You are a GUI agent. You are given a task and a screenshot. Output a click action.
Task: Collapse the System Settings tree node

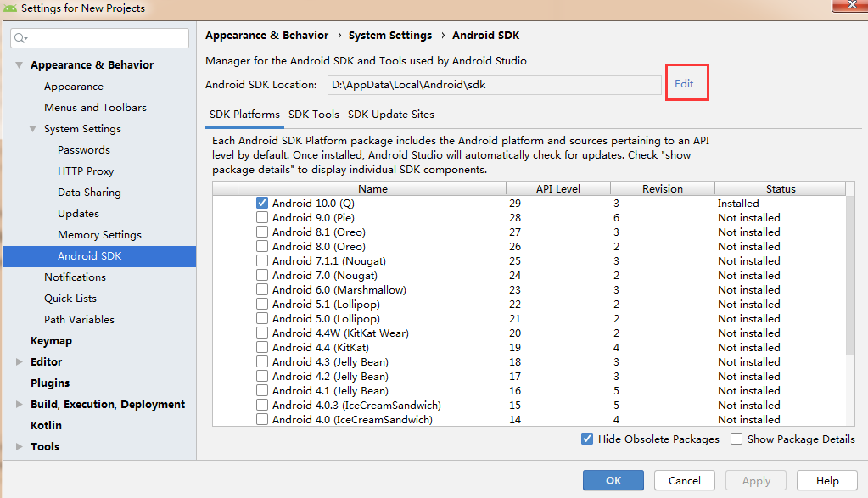point(31,128)
